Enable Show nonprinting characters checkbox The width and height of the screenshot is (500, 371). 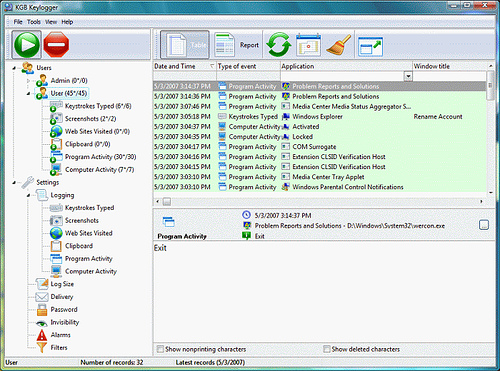point(160,349)
